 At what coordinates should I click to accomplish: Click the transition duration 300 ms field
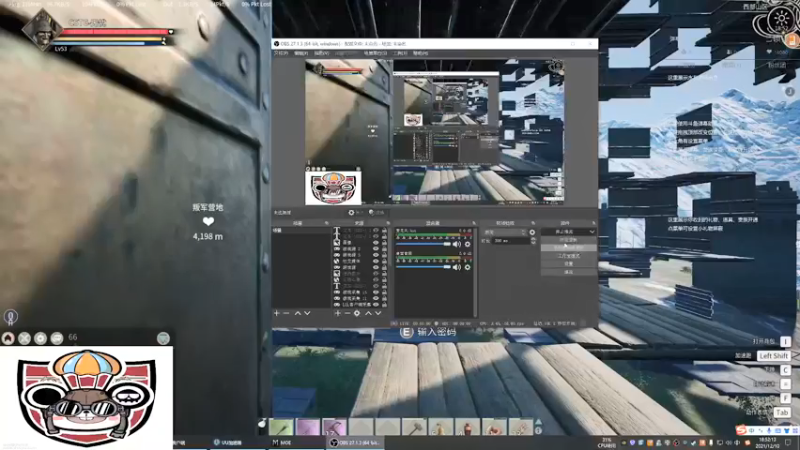[512, 240]
